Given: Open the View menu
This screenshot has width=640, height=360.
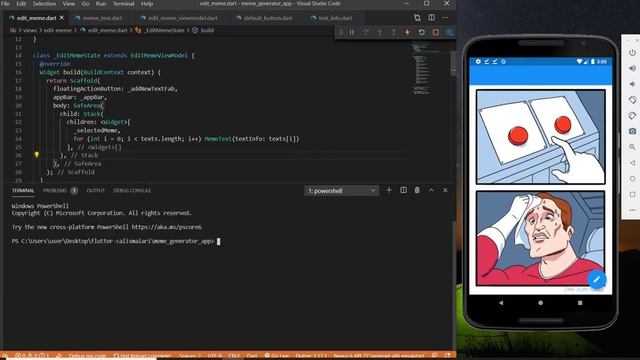Looking at the screenshot, I should tap(69, 4).
